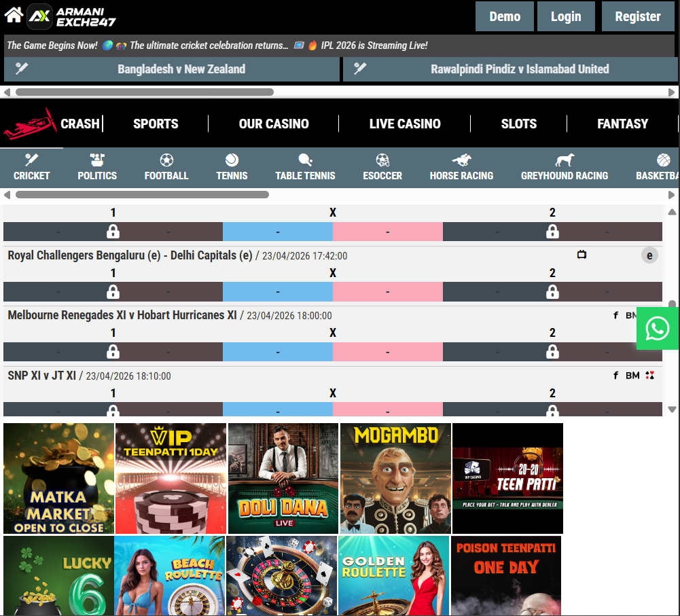
Task: Open Royal Challengers Bengaluru - Delhi Capitals match
Action: point(130,255)
